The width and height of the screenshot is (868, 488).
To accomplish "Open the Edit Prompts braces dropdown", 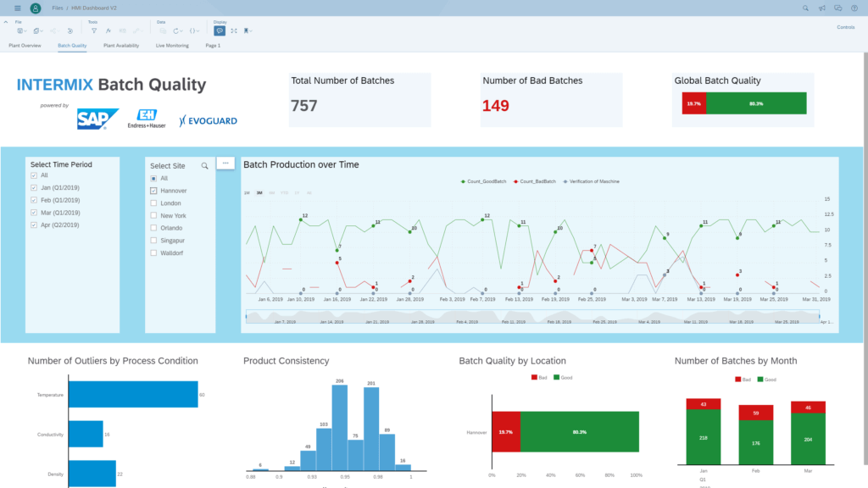I will point(194,31).
